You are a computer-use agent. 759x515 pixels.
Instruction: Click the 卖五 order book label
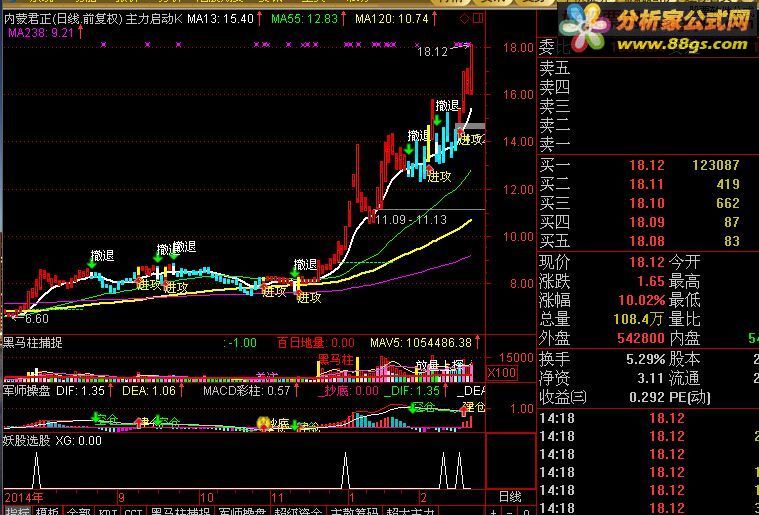(555, 68)
